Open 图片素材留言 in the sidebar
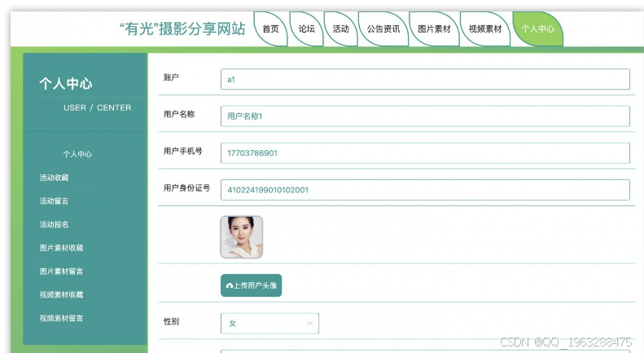The height and width of the screenshot is (353, 644). tap(61, 271)
